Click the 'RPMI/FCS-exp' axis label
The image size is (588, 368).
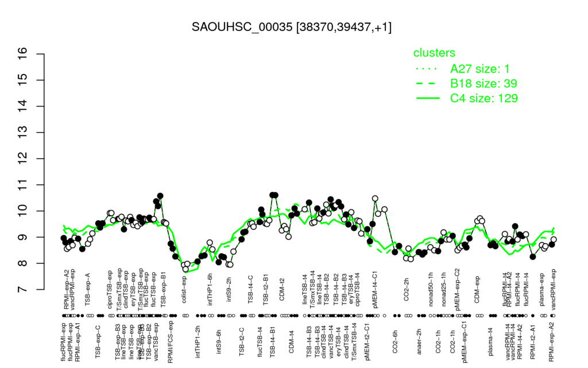coord(170,342)
